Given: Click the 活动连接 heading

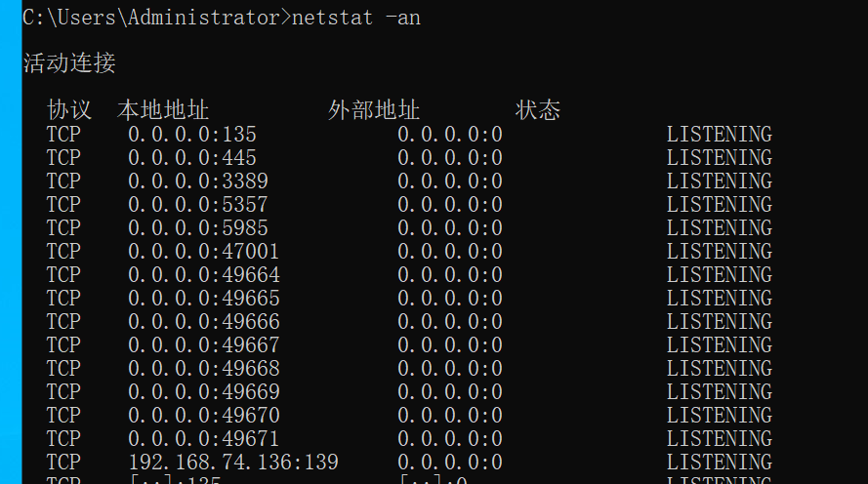Looking at the screenshot, I should (x=69, y=64).
